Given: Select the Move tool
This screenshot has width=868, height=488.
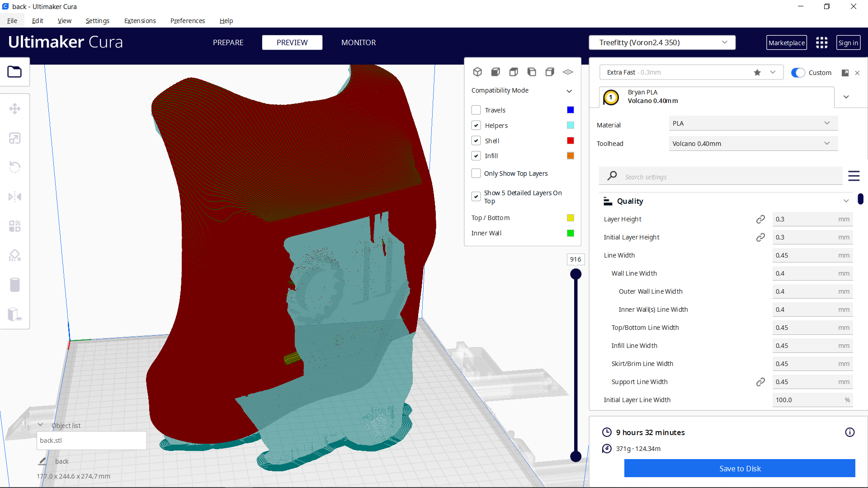Looking at the screenshot, I should point(15,108).
